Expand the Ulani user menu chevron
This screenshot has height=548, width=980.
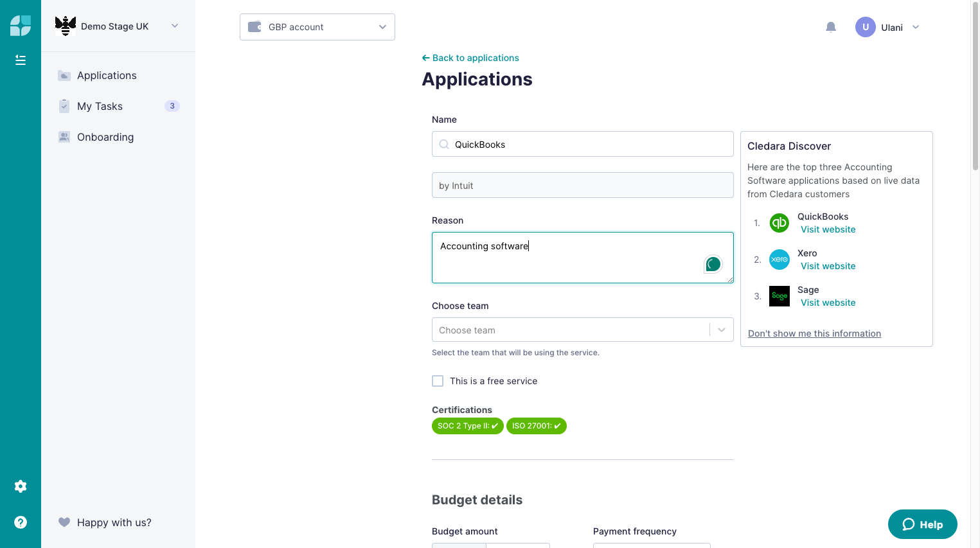pos(916,27)
